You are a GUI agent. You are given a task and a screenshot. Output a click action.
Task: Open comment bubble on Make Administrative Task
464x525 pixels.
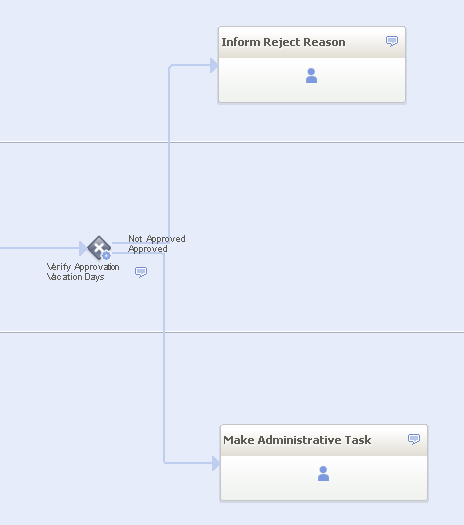point(414,439)
